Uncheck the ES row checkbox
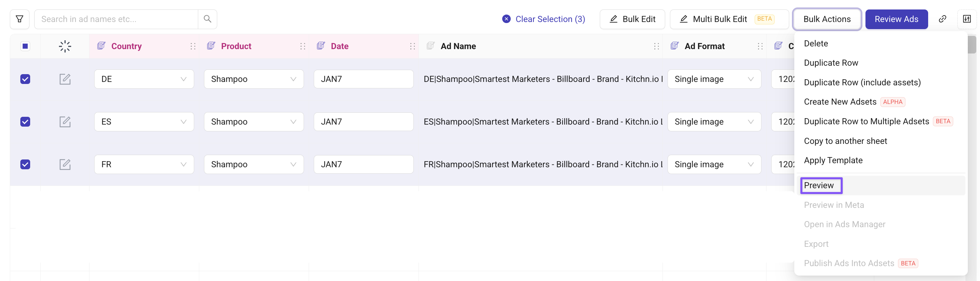 click(25, 122)
